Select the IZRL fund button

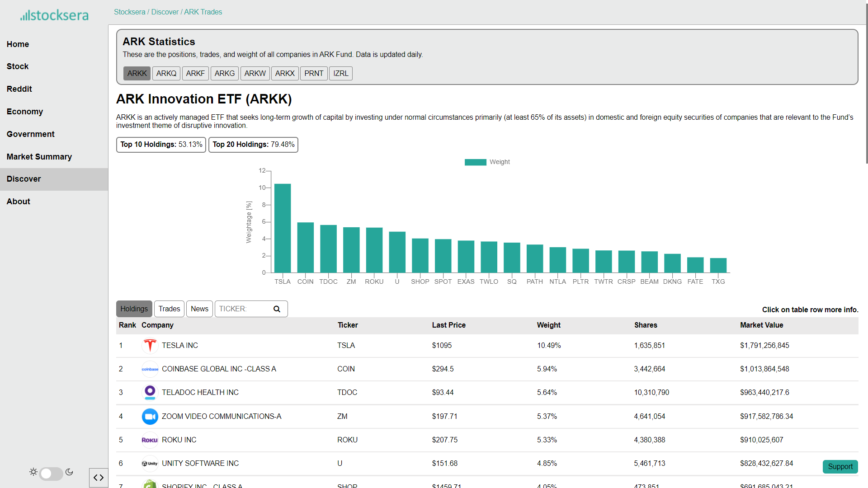point(340,74)
